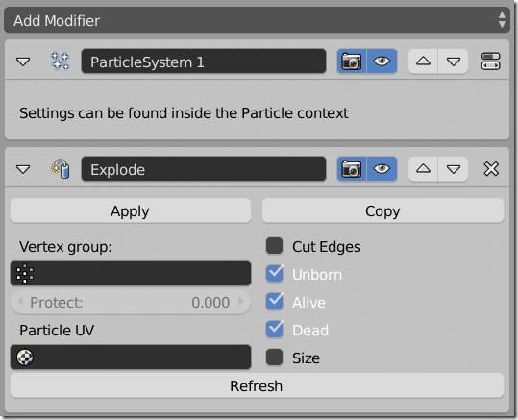Click the Protect value slider
This screenshot has width=518, height=420.
(x=131, y=302)
